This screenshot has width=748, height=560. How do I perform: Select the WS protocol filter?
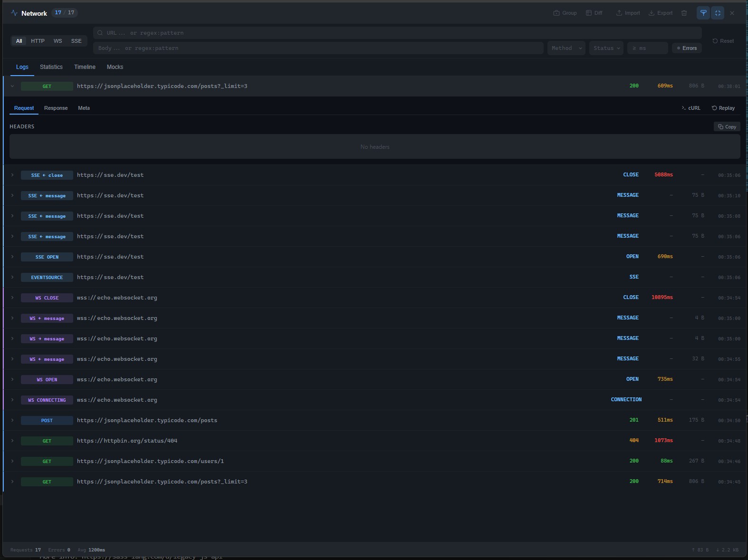[58, 41]
